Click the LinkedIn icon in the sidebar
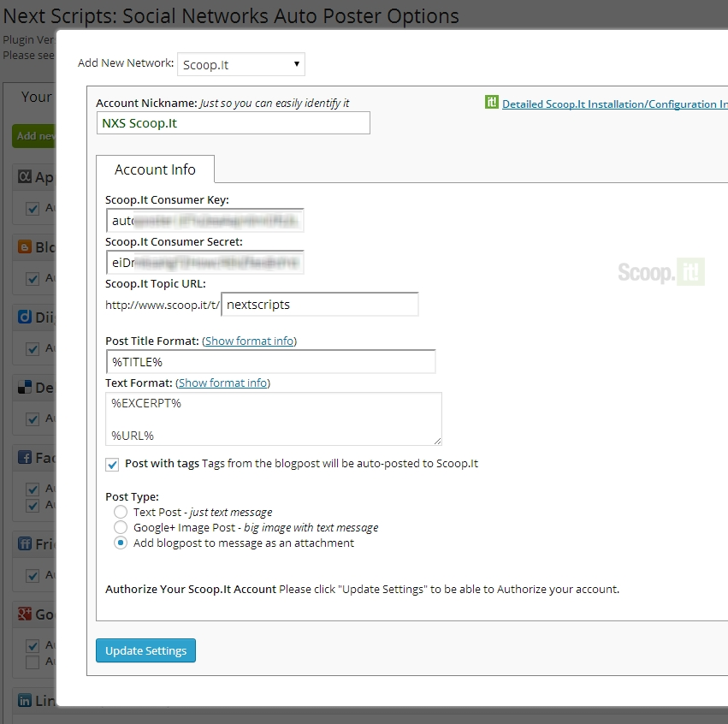728x724 pixels. pyautogui.click(x=24, y=700)
